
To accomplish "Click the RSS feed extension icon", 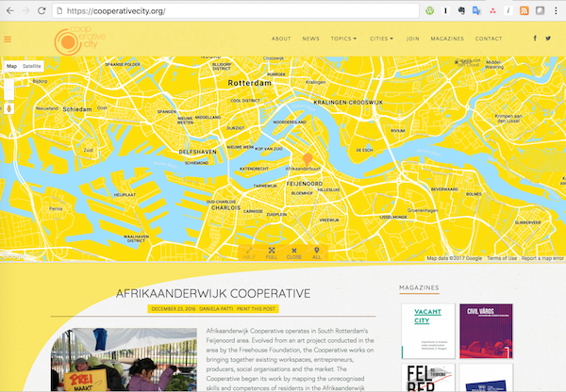I will 524,10.
